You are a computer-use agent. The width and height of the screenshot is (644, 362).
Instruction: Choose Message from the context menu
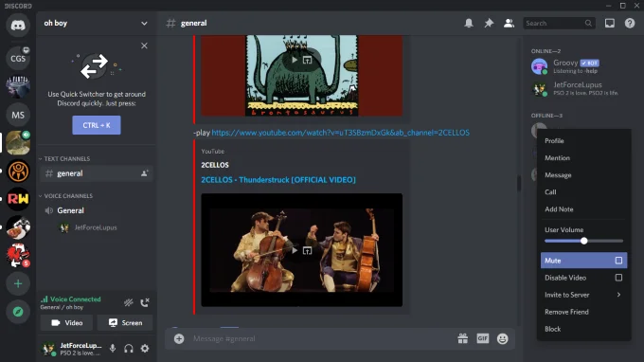click(583, 175)
